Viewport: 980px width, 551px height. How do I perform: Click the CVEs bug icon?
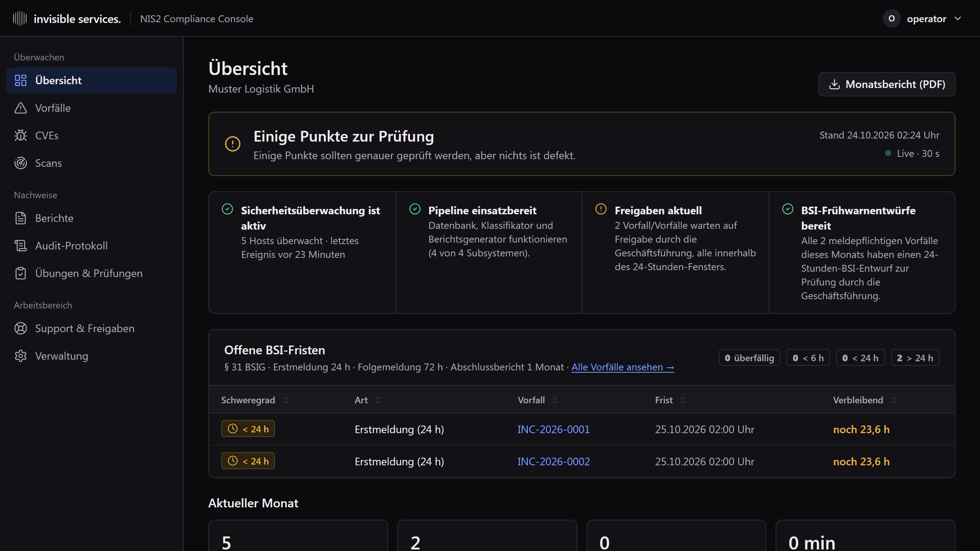tap(21, 135)
